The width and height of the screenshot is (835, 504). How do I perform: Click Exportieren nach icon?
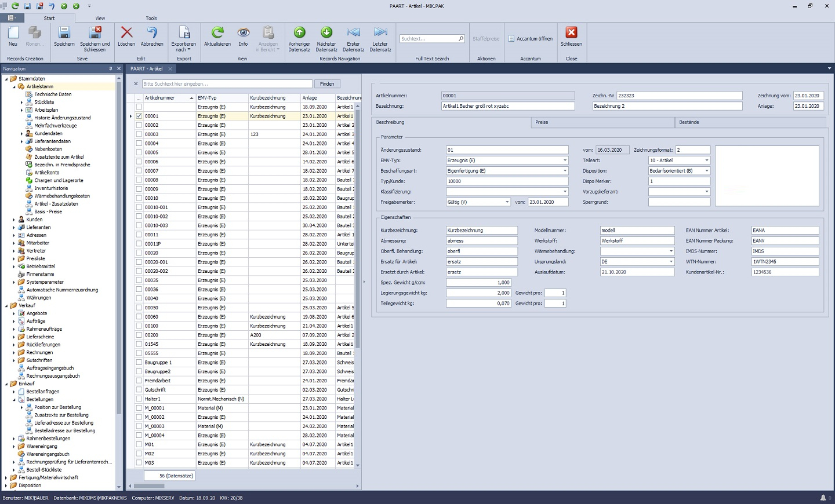click(x=184, y=33)
